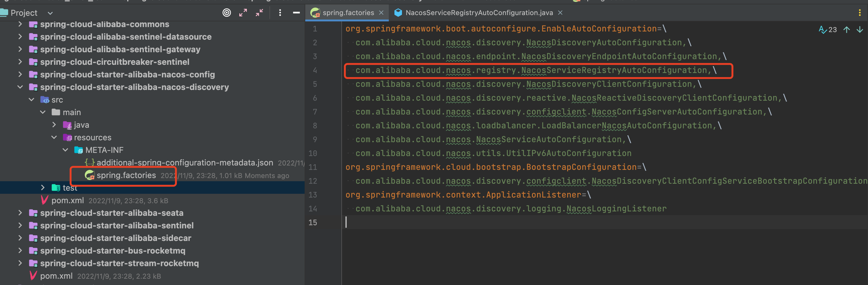
Task: Click the Select Opened File target icon
Action: tap(227, 13)
